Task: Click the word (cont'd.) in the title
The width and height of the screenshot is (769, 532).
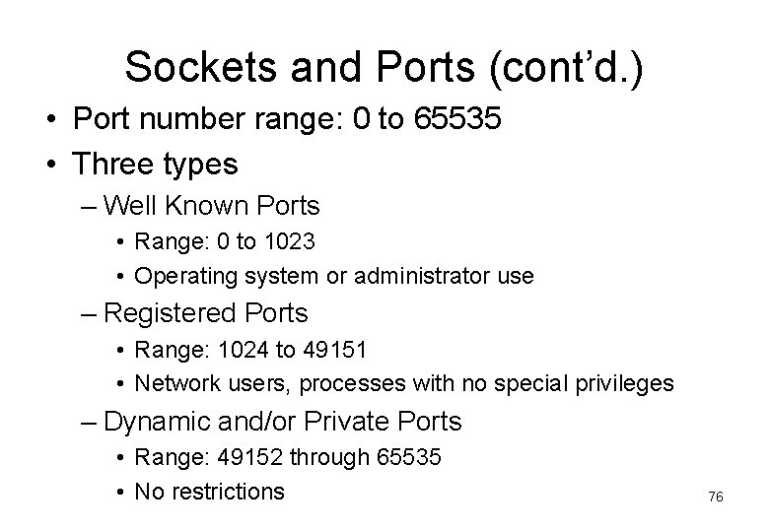Action: point(566,68)
